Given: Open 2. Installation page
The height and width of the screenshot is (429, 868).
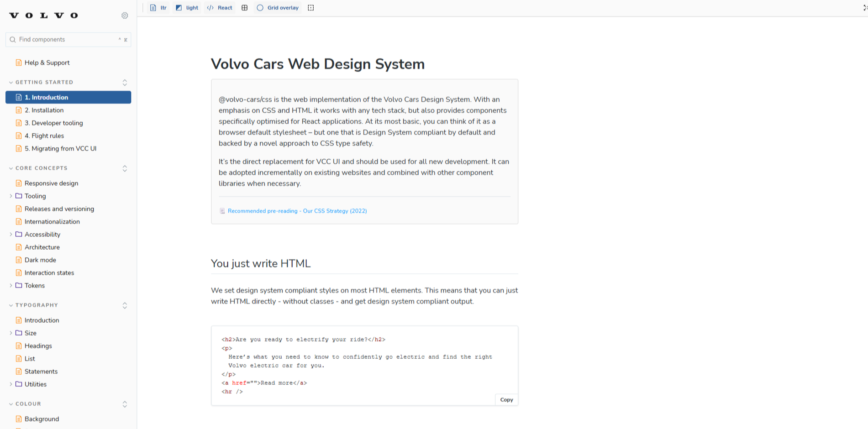Looking at the screenshot, I should (x=44, y=110).
